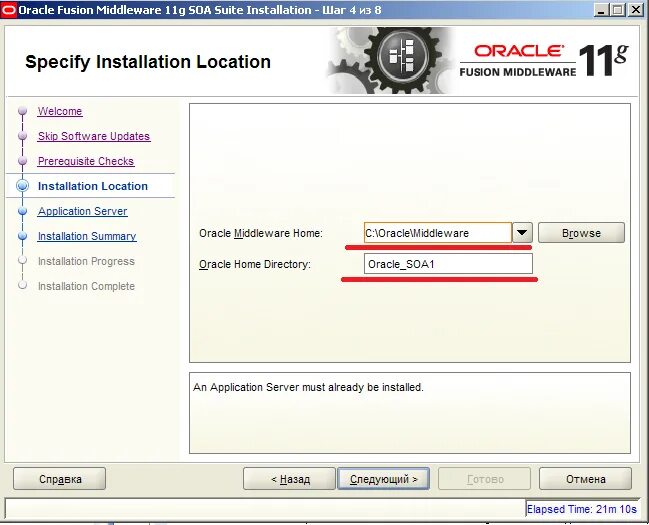Click the 'An Application Server must already be installed' message
The image size is (649, 525).
[308, 387]
